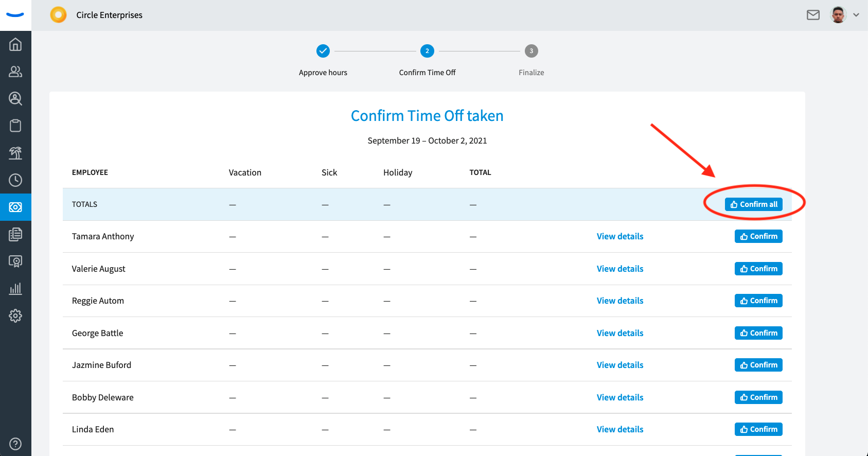Open the clipboard Tasks icon in sidebar

point(15,126)
